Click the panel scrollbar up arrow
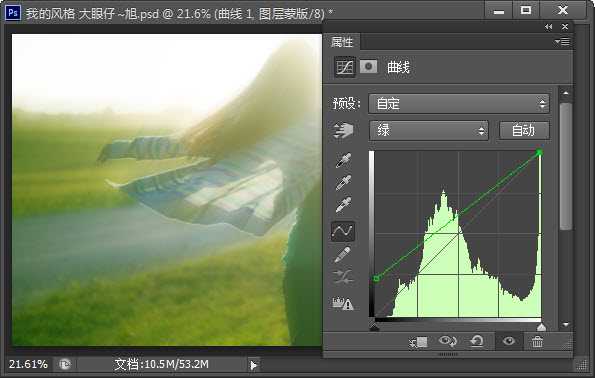The image size is (595, 378). pos(566,93)
